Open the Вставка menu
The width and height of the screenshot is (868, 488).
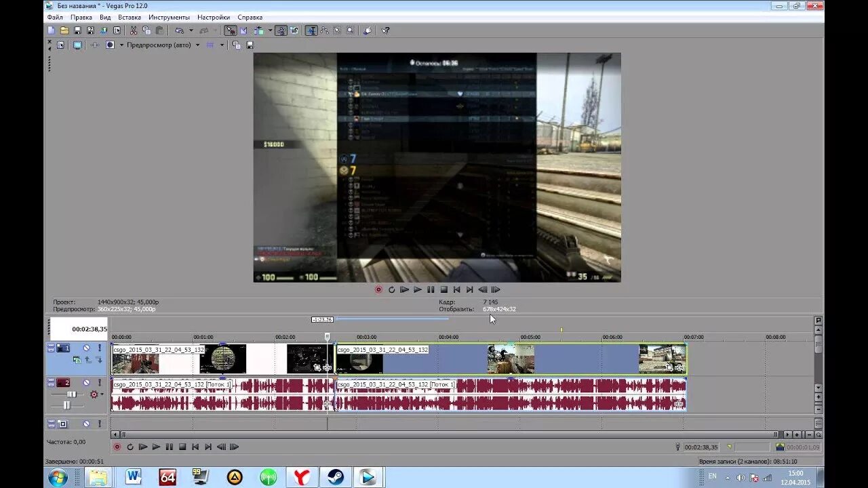130,17
